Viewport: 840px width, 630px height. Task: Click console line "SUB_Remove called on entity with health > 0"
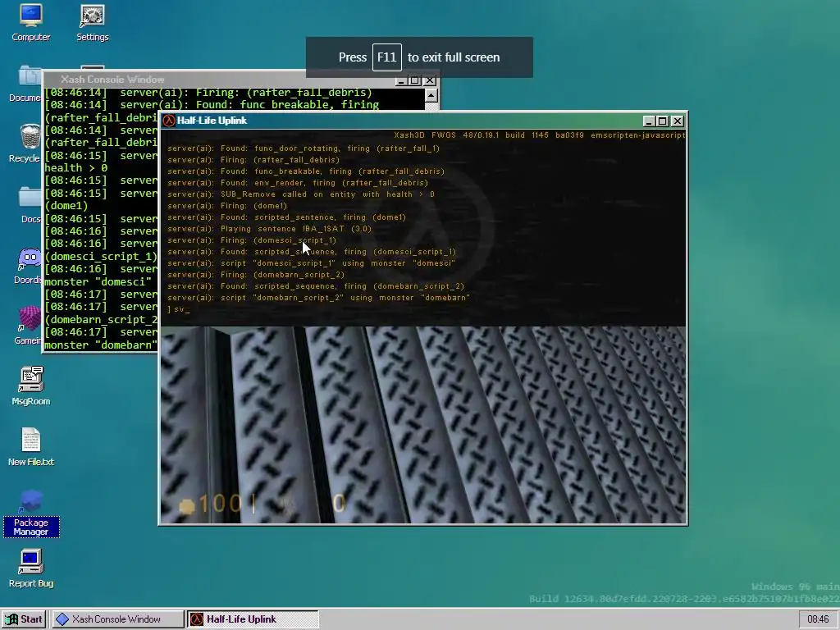pos(301,194)
